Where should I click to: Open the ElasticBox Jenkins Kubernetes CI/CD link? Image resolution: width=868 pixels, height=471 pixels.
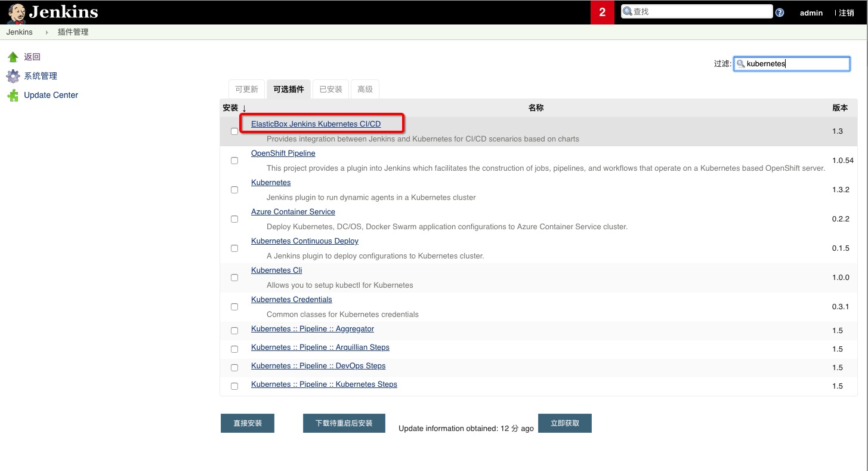pos(316,124)
